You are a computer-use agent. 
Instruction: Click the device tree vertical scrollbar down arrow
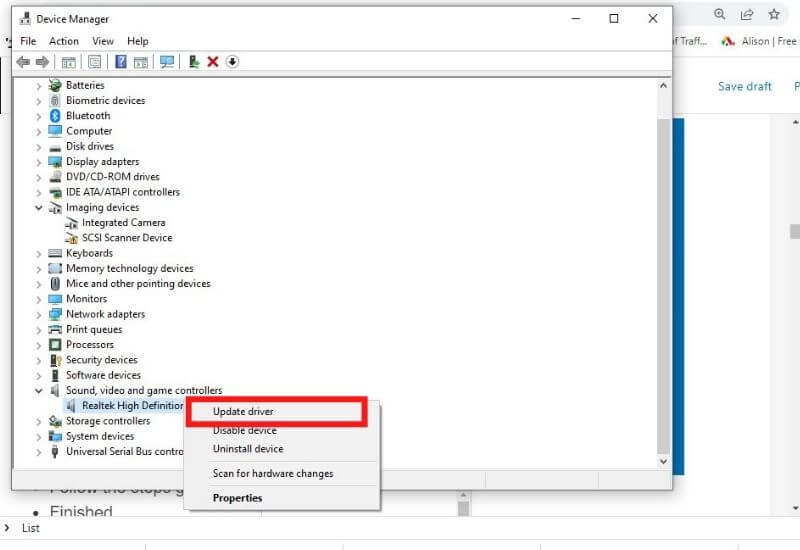663,461
